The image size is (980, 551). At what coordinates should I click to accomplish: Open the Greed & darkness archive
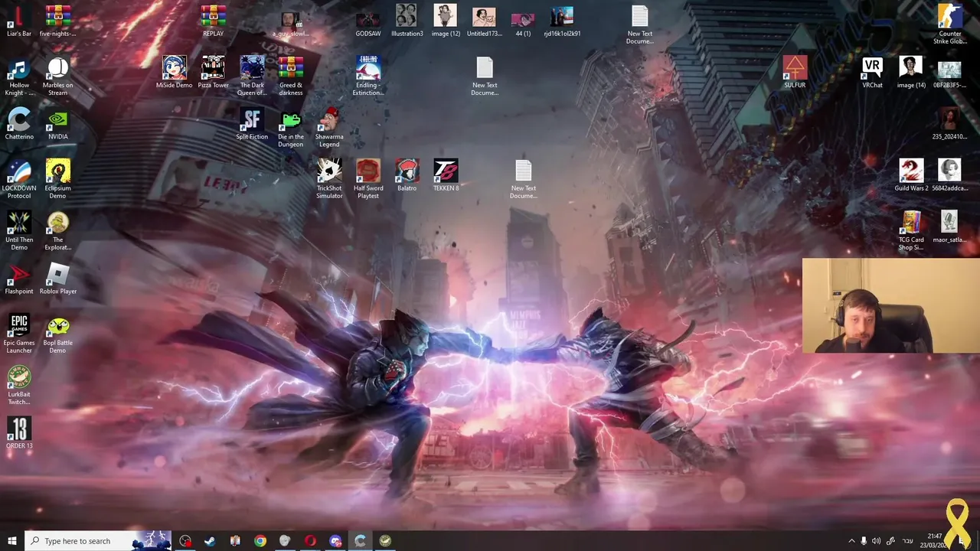coord(290,76)
